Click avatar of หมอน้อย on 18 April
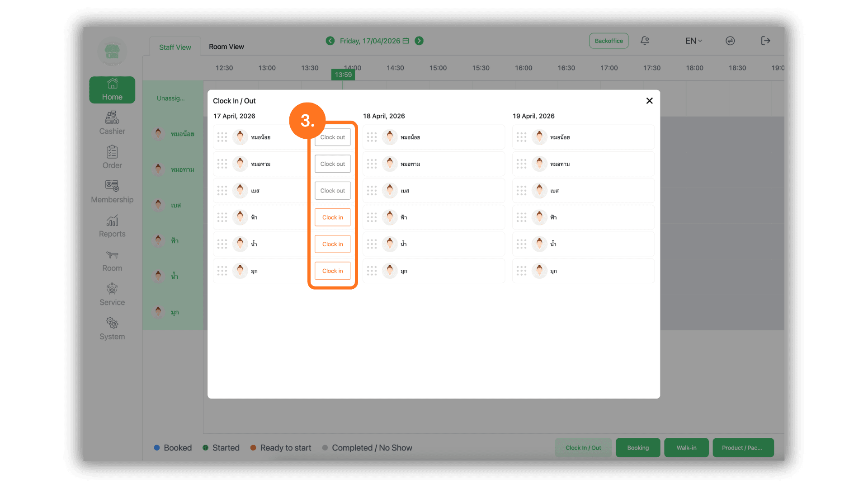 390,137
